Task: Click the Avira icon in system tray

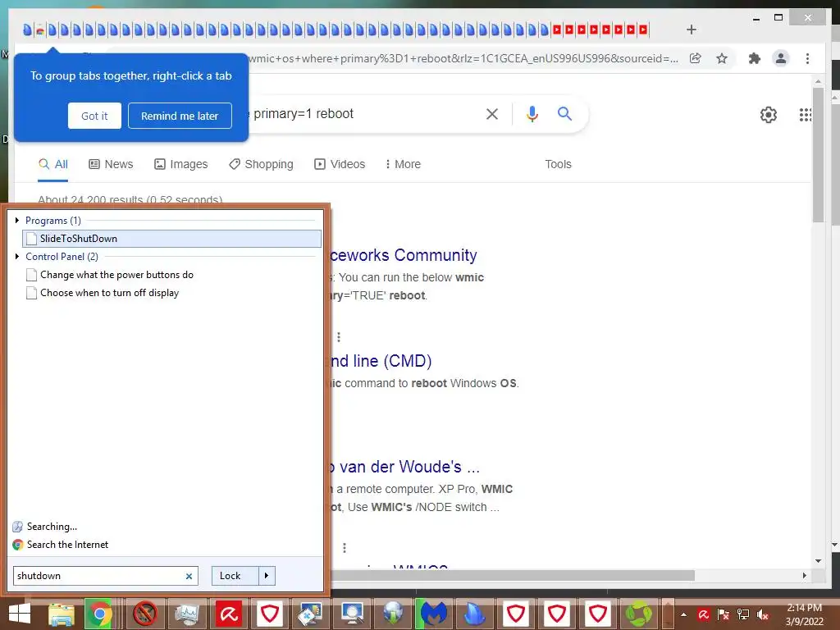Action: coord(704,614)
